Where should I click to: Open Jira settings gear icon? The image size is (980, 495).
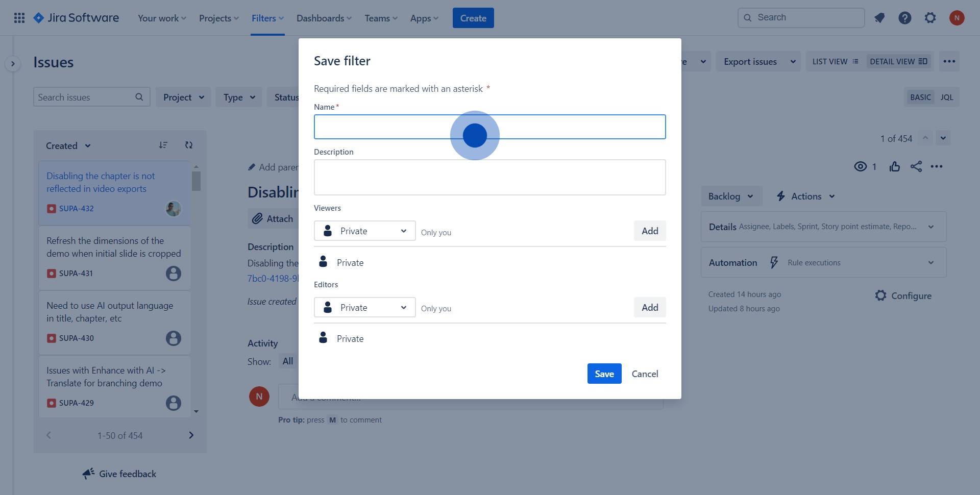click(930, 17)
